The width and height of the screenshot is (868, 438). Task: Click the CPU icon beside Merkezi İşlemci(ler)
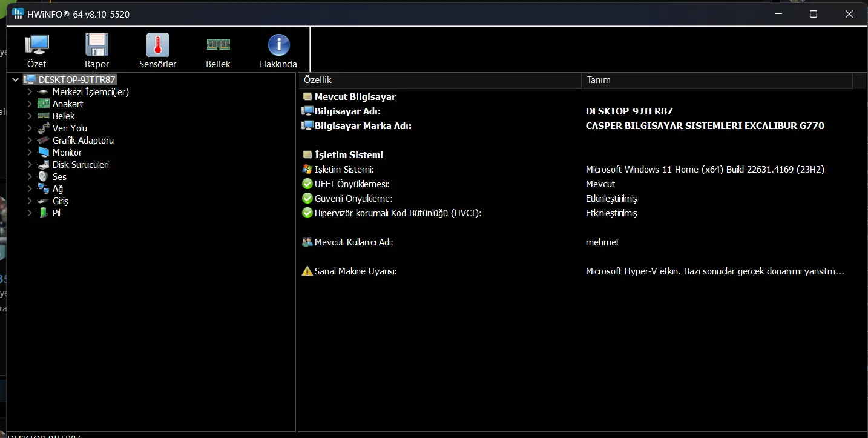tap(43, 92)
